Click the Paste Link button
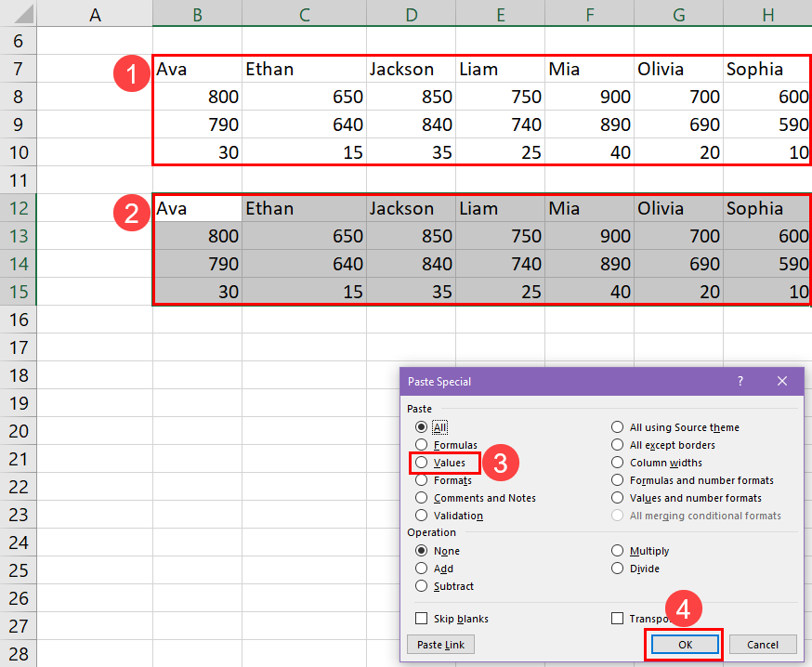Screen dimensions: 812x667 440,645
